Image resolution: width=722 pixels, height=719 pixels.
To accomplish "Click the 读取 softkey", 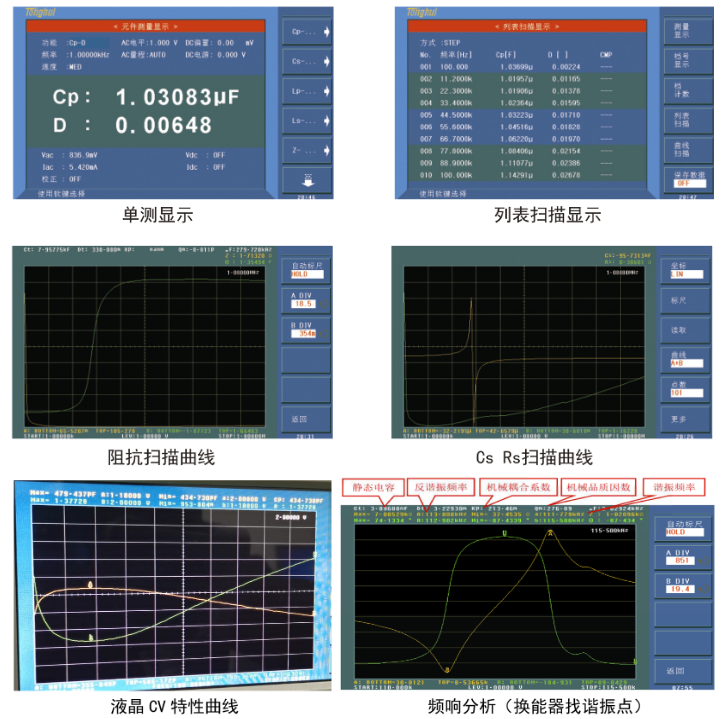I will (685, 330).
